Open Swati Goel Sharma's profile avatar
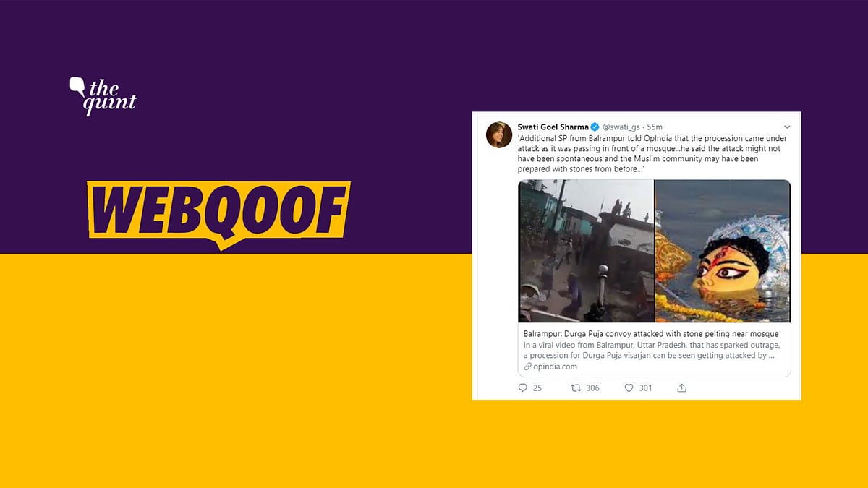868x488 pixels. coord(499,135)
